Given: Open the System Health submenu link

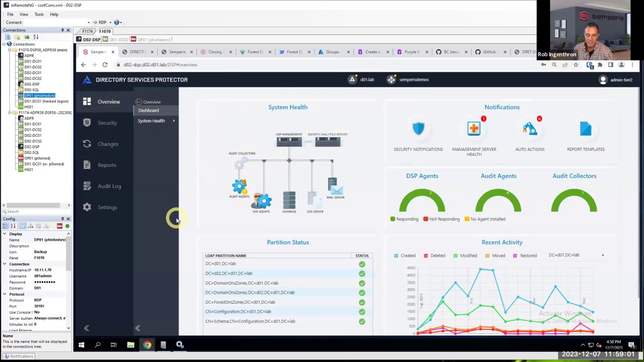Looking at the screenshot, I should pos(151,121).
